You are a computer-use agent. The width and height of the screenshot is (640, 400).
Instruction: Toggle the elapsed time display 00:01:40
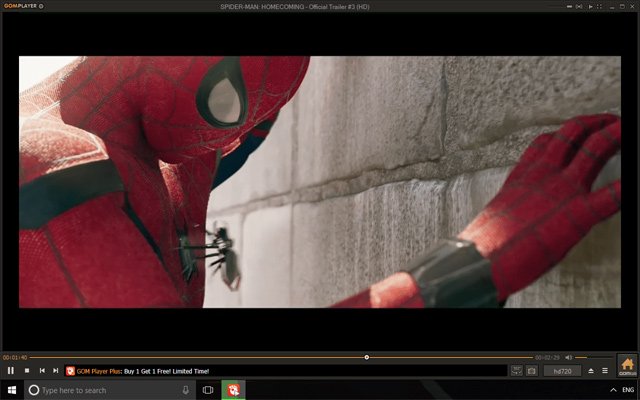(x=15, y=358)
